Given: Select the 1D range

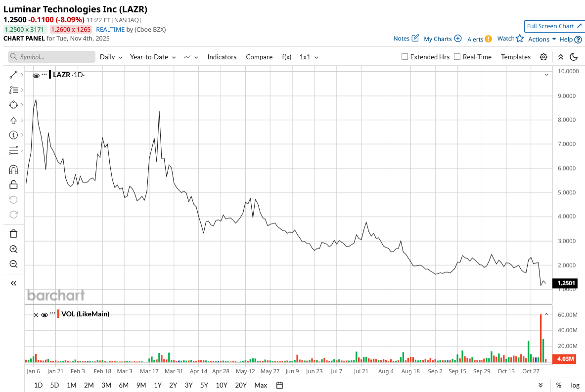Looking at the screenshot, I should [x=39, y=385].
